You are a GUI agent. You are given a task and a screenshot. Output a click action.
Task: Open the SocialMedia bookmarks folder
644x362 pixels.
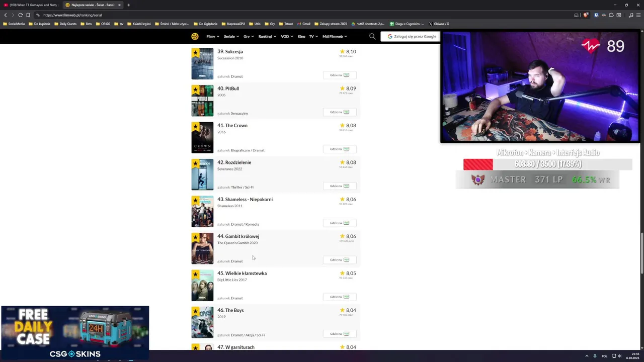14,24
